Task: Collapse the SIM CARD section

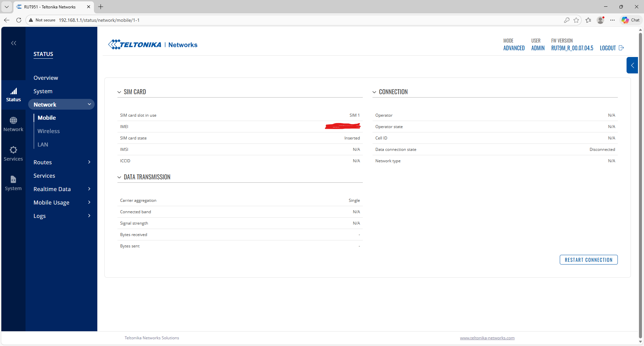Action: (119, 92)
